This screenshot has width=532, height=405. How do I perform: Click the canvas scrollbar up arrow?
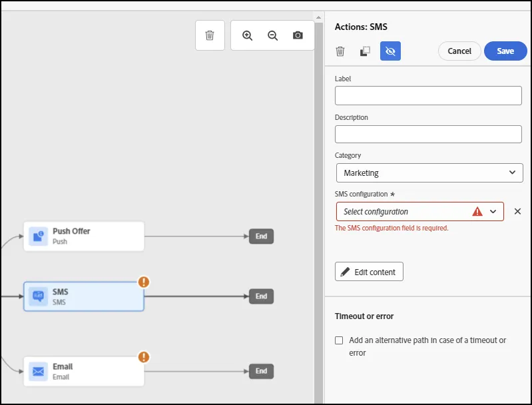[318, 17]
